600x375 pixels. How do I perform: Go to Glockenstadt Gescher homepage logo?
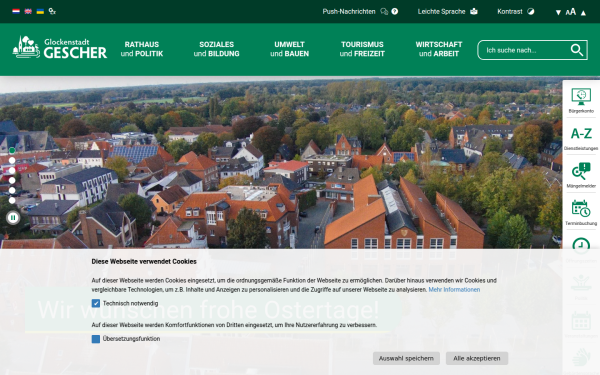tap(59, 48)
